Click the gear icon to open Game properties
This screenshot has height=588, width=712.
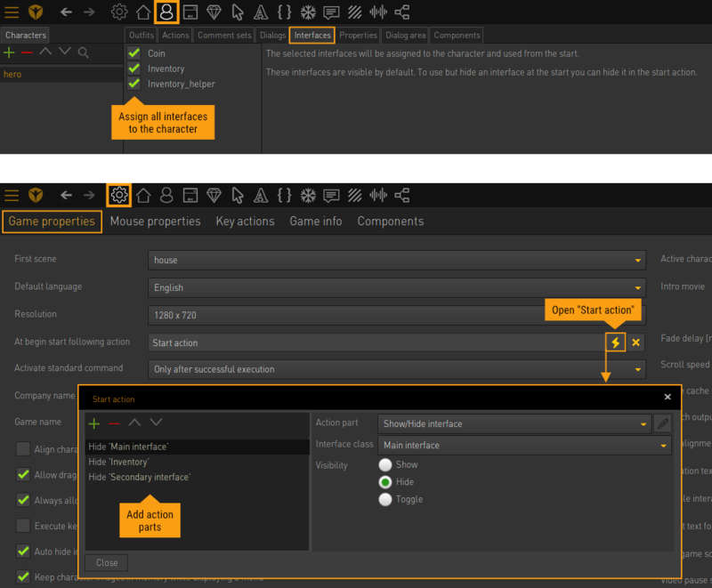click(119, 195)
